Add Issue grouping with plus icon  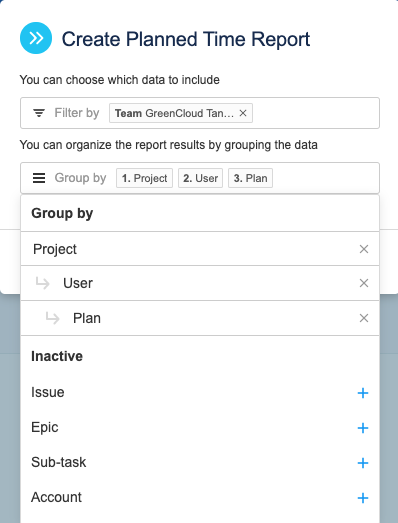(x=363, y=393)
